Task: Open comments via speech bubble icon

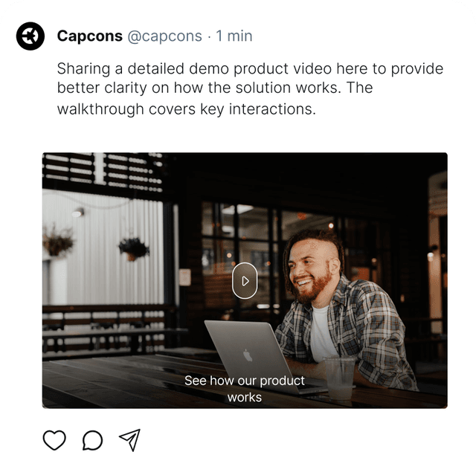Action: (92, 440)
